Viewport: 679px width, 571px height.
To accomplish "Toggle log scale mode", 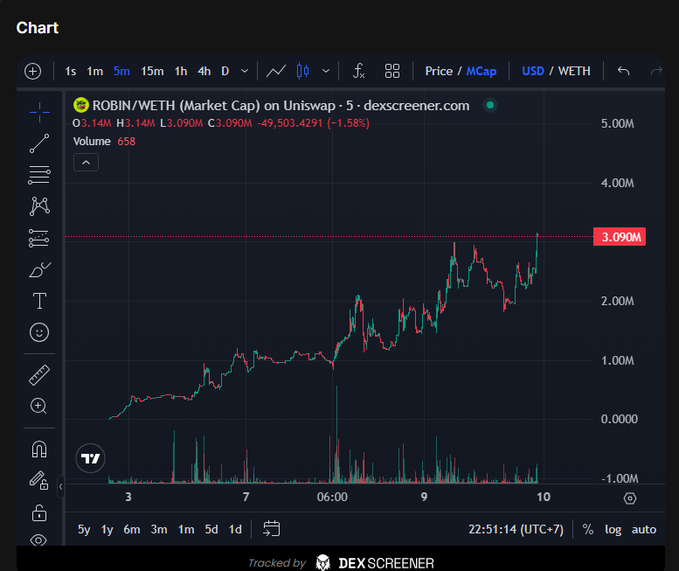I will tap(613, 529).
